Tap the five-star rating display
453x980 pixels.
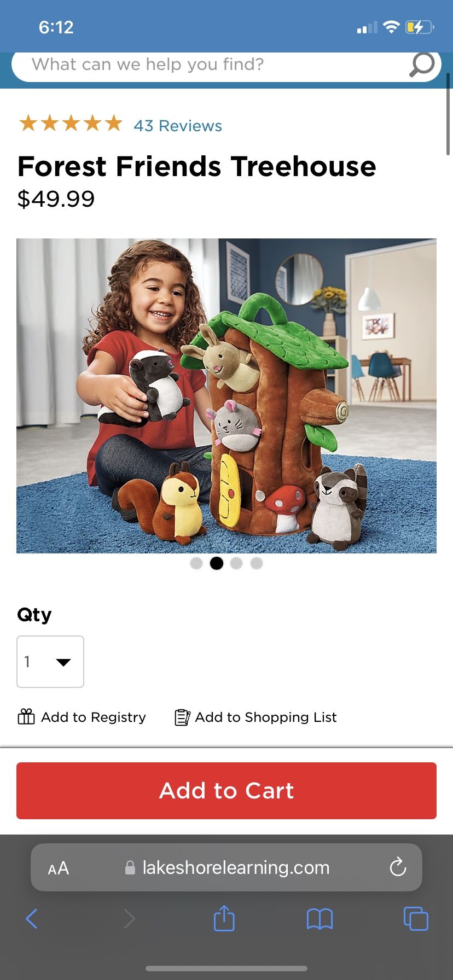(71, 123)
